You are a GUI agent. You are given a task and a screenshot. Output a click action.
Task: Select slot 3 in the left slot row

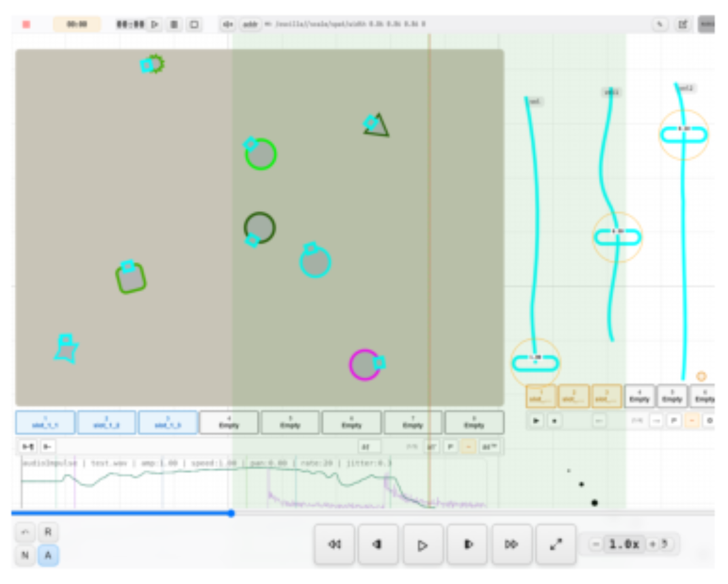pos(168,423)
